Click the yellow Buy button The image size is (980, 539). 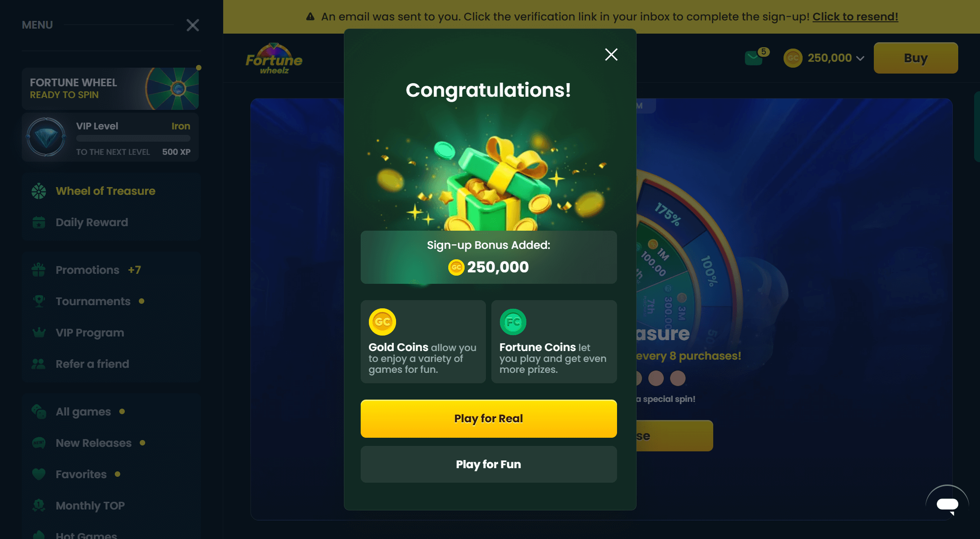916,58
